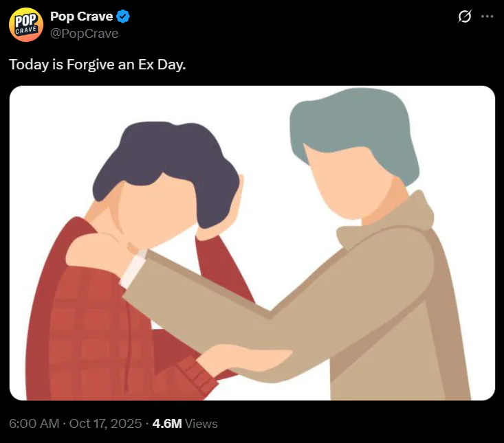The image size is (504, 443).
Task: Select the tweet text Forgive an Ex Day
Action: pos(127,65)
